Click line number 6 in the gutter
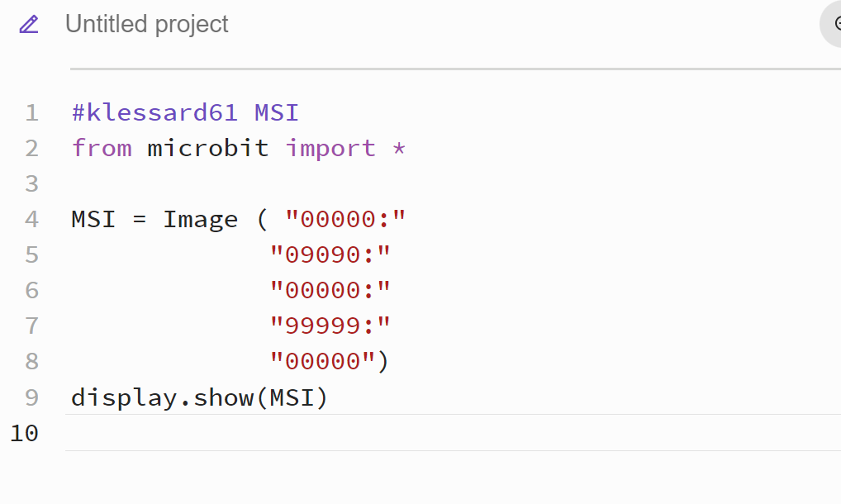The width and height of the screenshot is (841, 504). (x=31, y=290)
